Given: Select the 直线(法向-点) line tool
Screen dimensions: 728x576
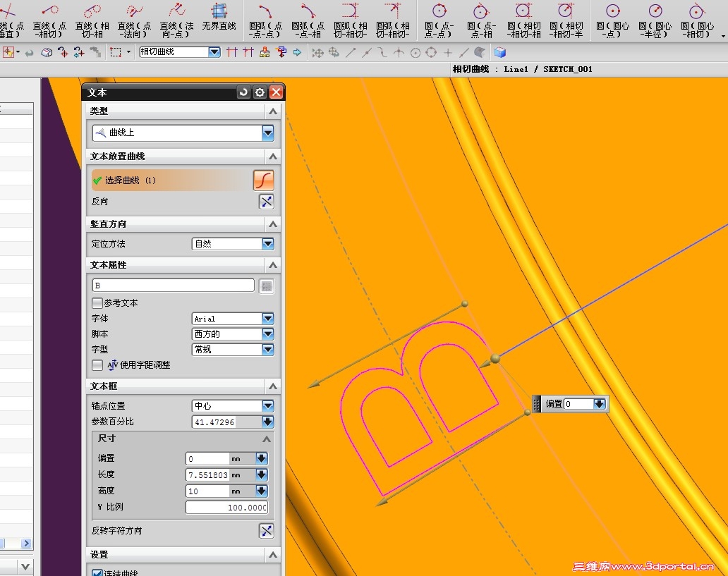Looking at the screenshot, I should [x=176, y=20].
